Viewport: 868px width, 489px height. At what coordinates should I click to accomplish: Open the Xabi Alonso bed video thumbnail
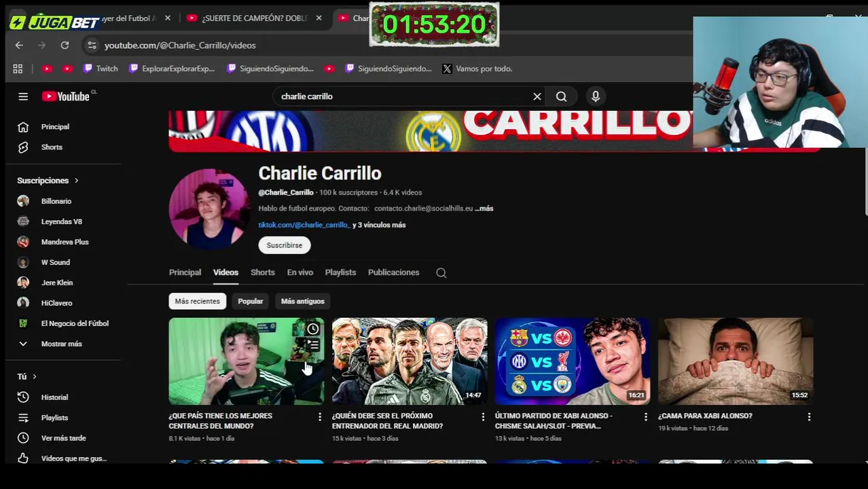[736, 361]
